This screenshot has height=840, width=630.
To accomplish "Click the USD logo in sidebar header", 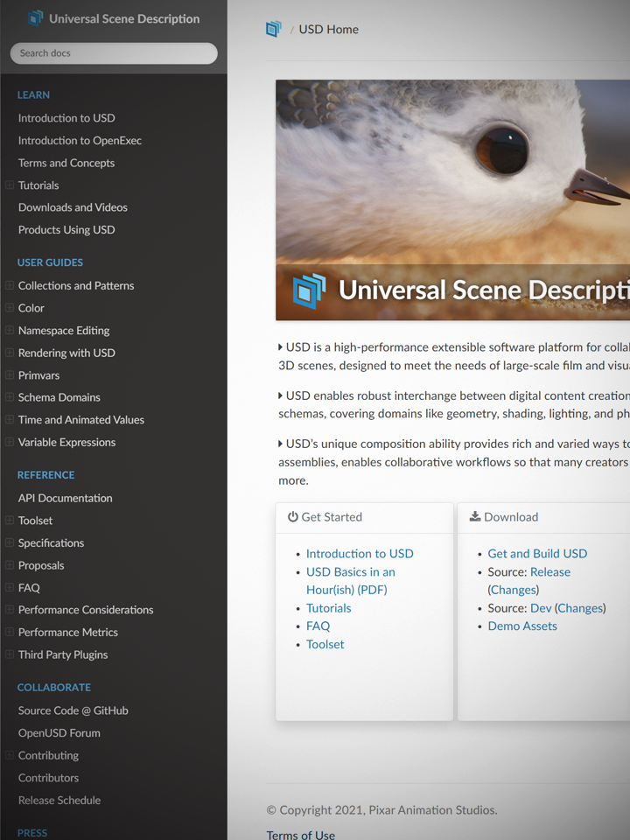I will (35, 18).
